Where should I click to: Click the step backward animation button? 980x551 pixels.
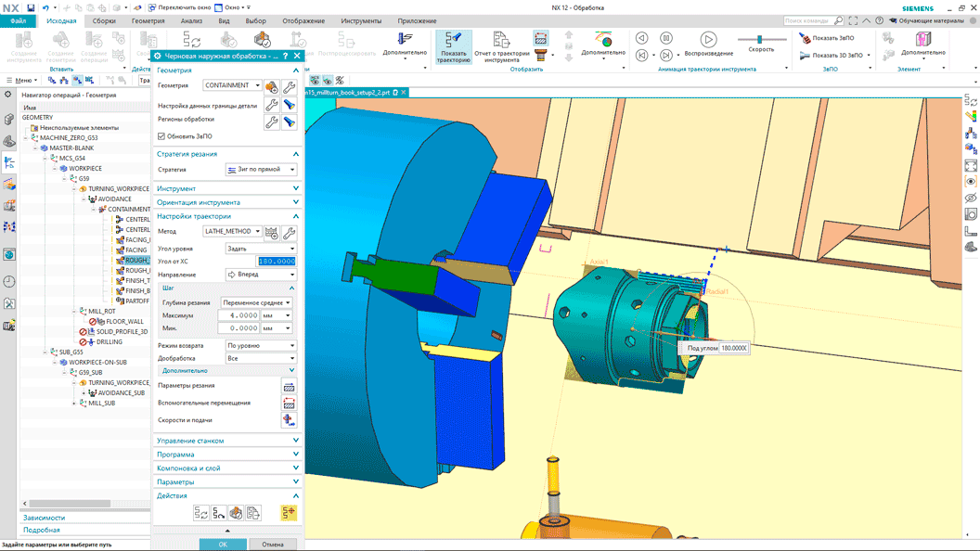pos(642,38)
